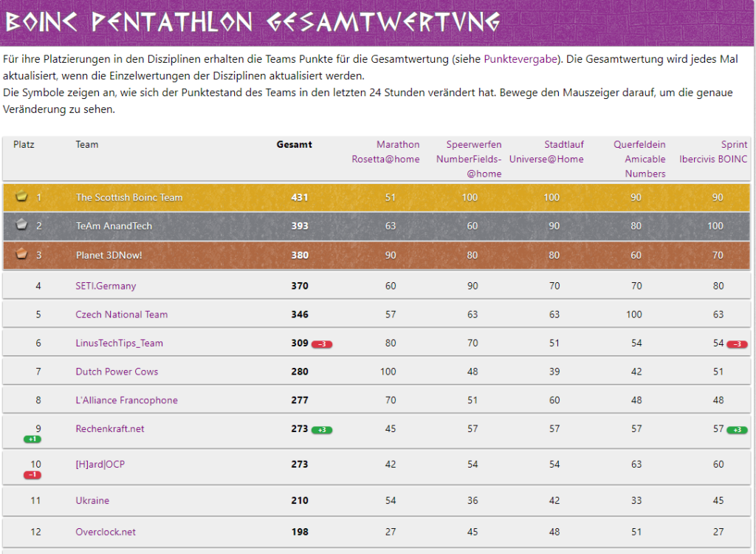Click the total score 380

(x=300, y=255)
